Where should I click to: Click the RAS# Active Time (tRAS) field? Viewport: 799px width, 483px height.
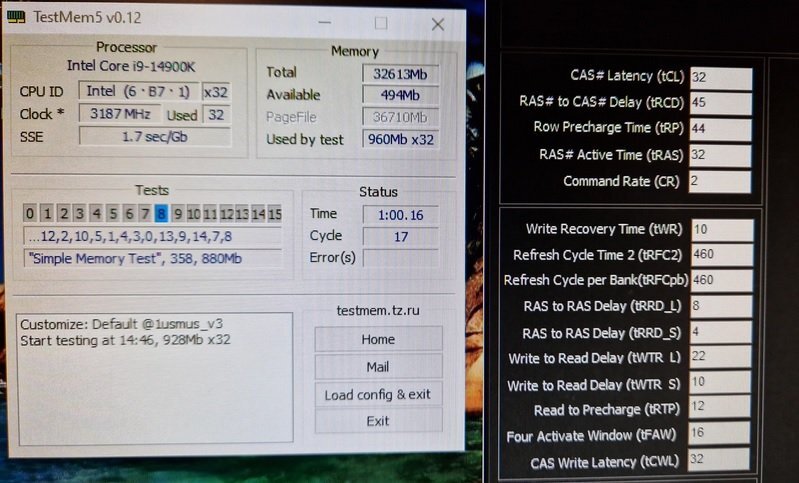tap(721, 155)
